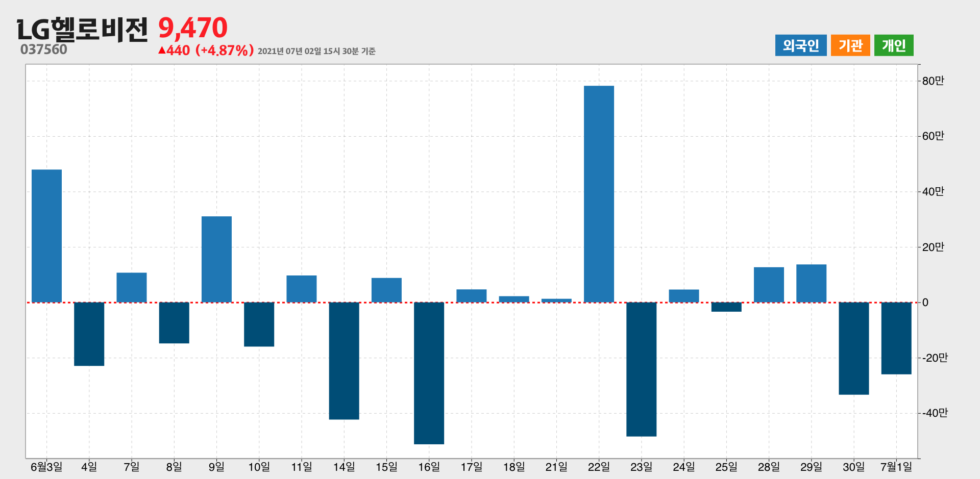Click the stock code 037560
Screen dimensions: 980x479
[44, 49]
